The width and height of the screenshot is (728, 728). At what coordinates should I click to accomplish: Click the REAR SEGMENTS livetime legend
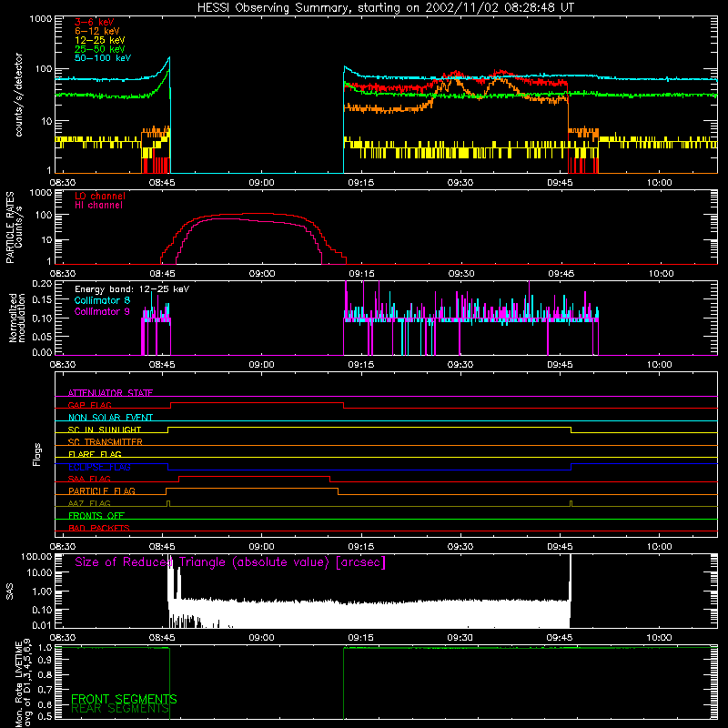coord(120,709)
